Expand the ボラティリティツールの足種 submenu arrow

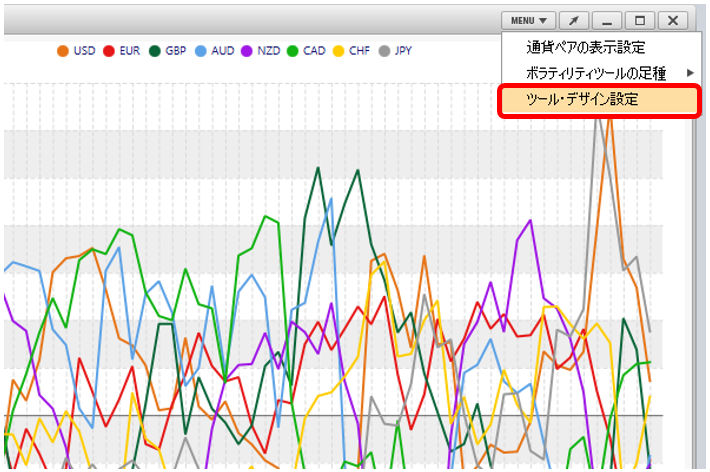(690, 73)
